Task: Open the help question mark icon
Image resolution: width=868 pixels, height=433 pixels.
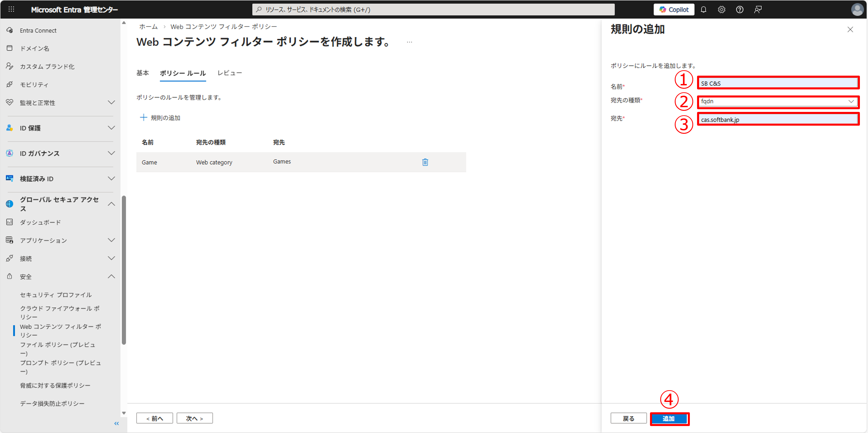Action: pyautogui.click(x=739, y=9)
